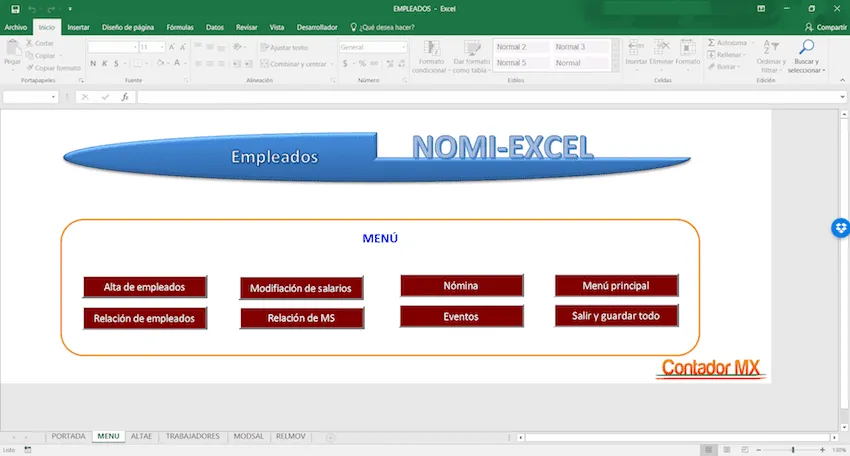
Task: Click the Eliminar cells icon
Action: click(661, 48)
